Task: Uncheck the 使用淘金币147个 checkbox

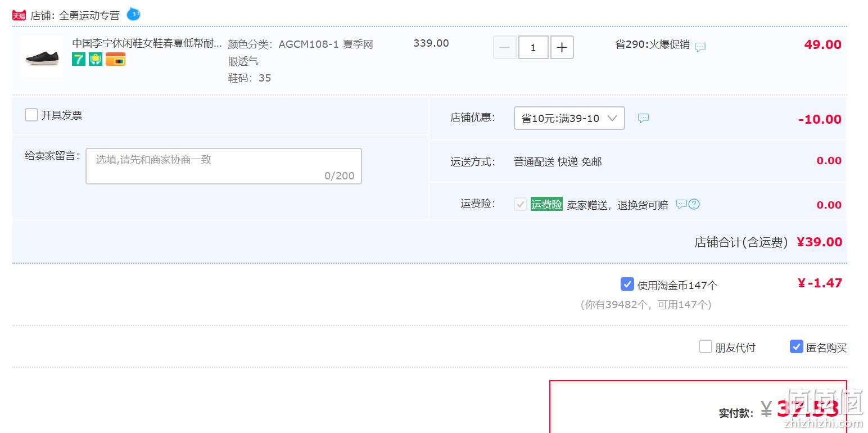Action: pyautogui.click(x=627, y=284)
